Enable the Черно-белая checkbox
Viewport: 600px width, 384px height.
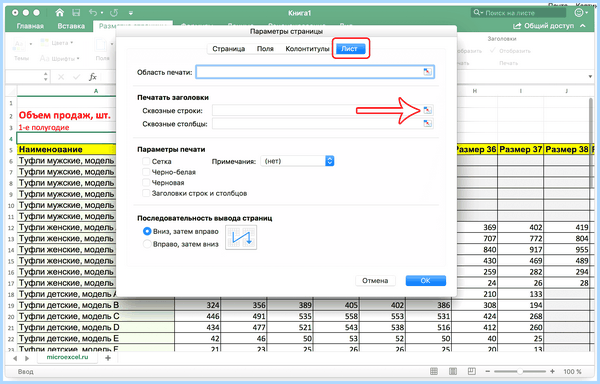tap(146, 172)
